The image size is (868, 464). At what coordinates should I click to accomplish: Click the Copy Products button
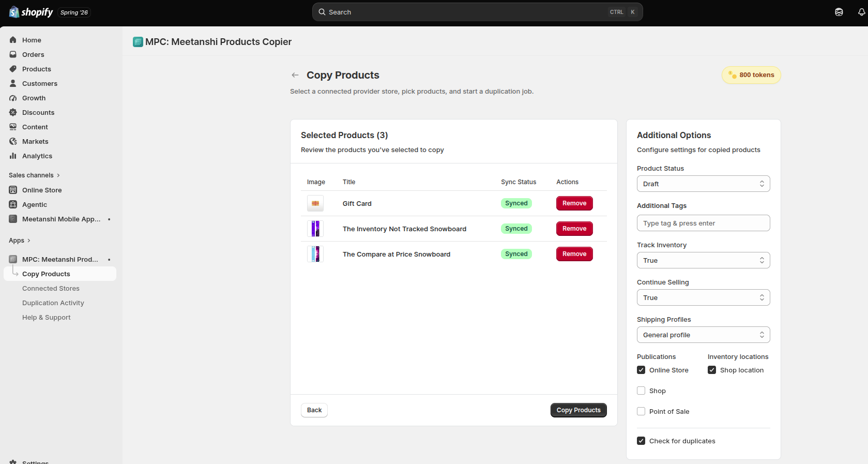578,410
